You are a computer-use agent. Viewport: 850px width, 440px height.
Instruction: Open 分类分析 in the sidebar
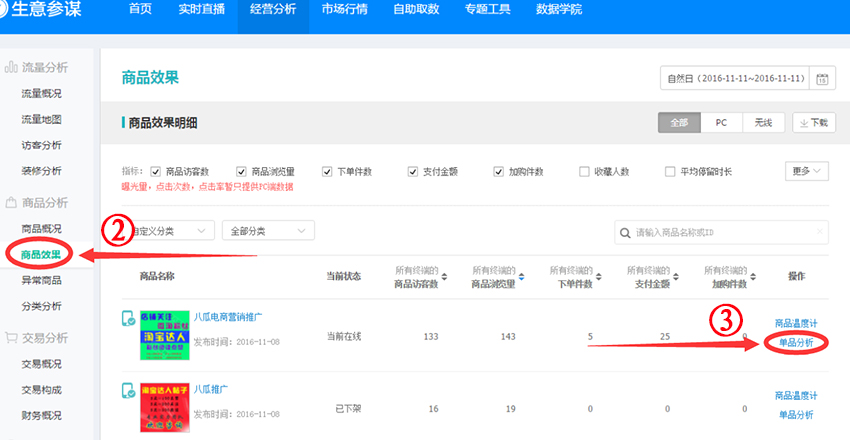[42, 307]
